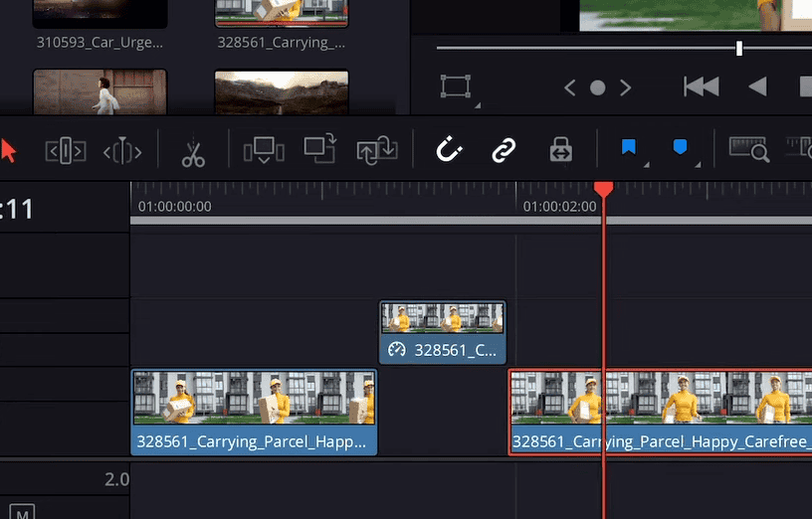
Task: Add keyframe dot in viewer controls
Action: click(598, 87)
